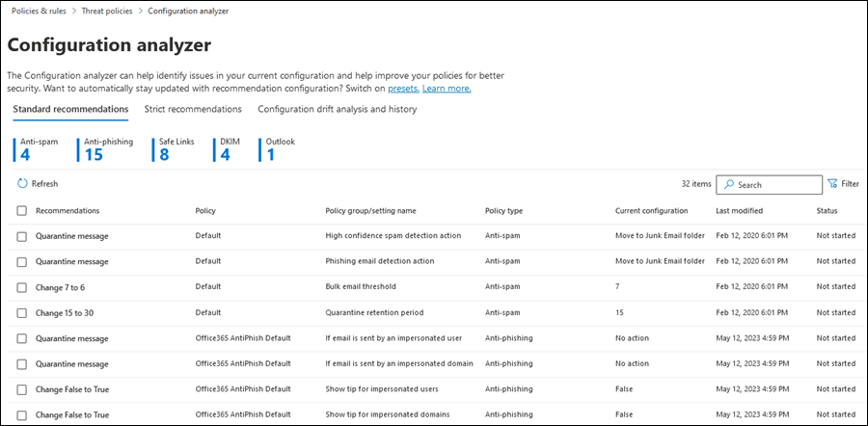Image resolution: width=868 pixels, height=426 pixels.
Task: Switch to Strict recommendations tab
Action: pyautogui.click(x=192, y=109)
